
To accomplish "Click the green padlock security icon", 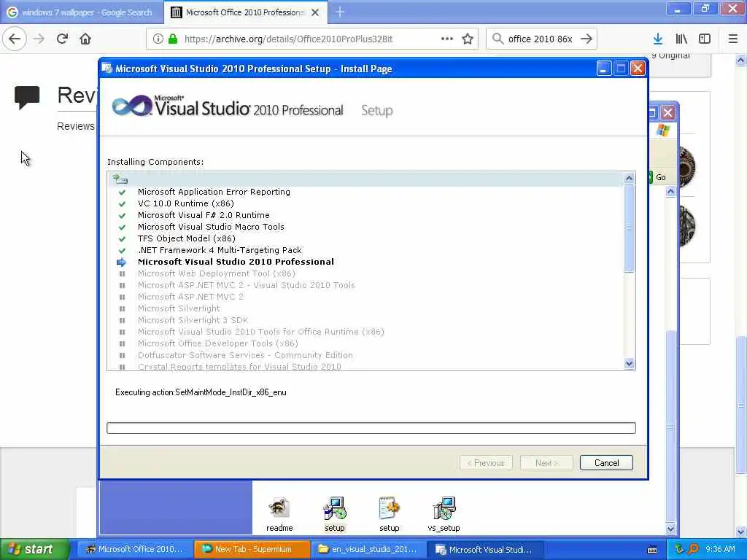I will point(174,39).
